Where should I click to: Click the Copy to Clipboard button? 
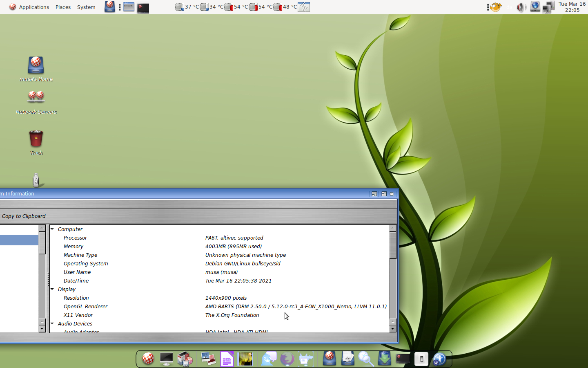pyautogui.click(x=24, y=216)
